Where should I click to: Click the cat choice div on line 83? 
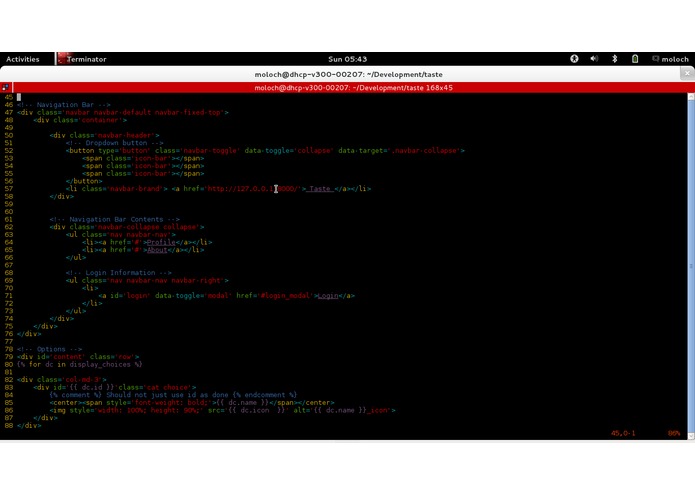[114, 387]
